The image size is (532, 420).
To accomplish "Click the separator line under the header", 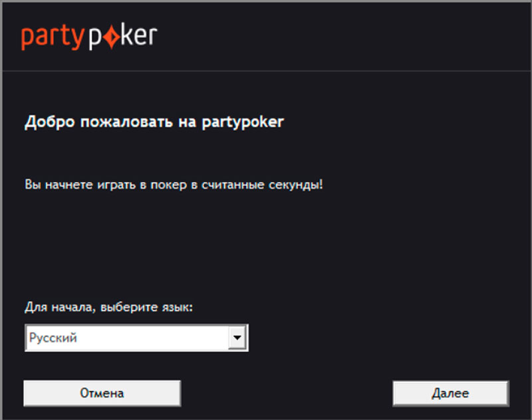I will [x=266, y=71].
